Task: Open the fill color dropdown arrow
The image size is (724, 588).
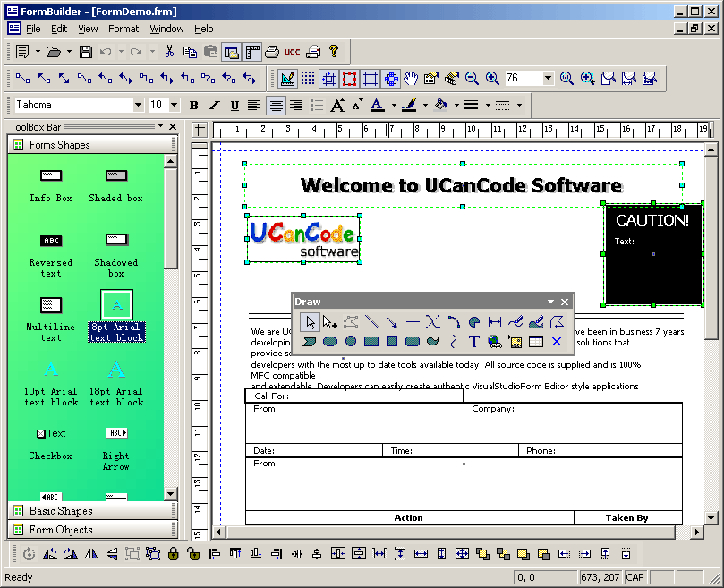Action: point(456,106)
